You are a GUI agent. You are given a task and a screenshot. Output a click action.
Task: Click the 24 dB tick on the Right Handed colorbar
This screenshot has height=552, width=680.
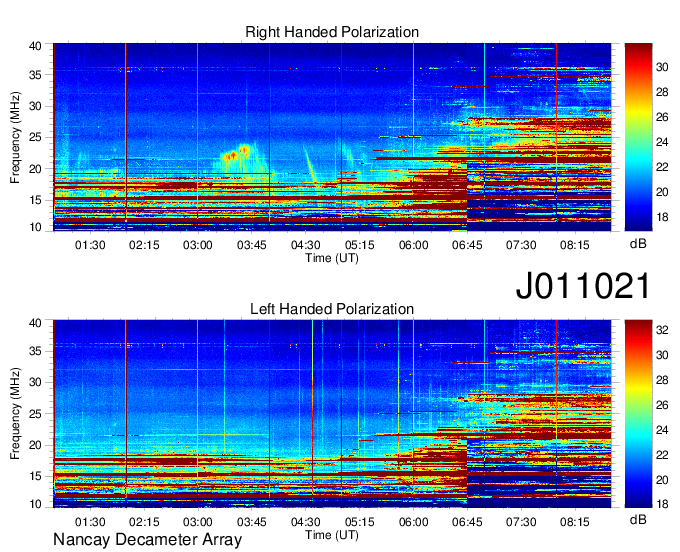pyautogui.click(x=662, y=142)
